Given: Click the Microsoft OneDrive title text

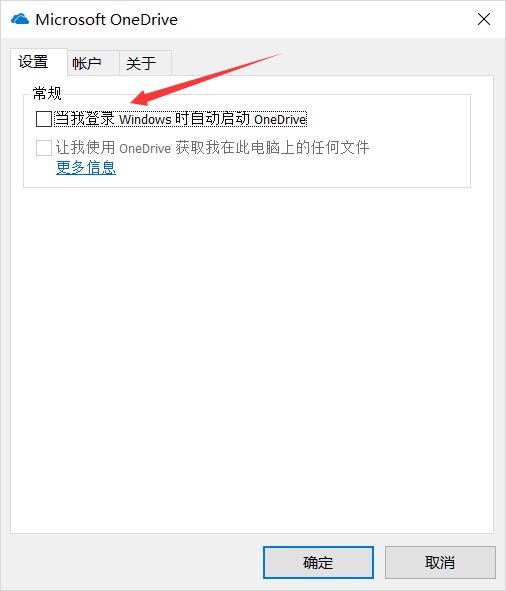Looking at the screenshot, I should (106, 20).
